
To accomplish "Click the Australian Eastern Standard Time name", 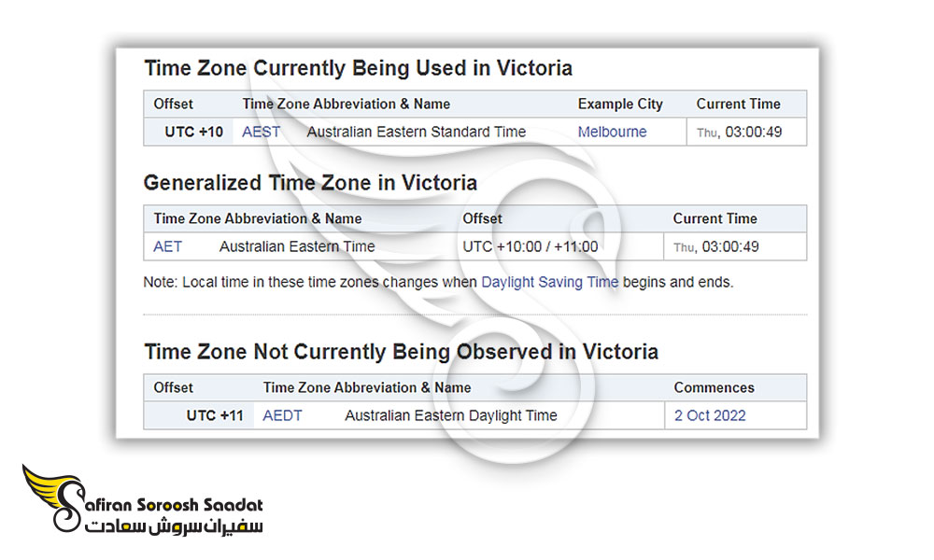I will pos(416,133).
